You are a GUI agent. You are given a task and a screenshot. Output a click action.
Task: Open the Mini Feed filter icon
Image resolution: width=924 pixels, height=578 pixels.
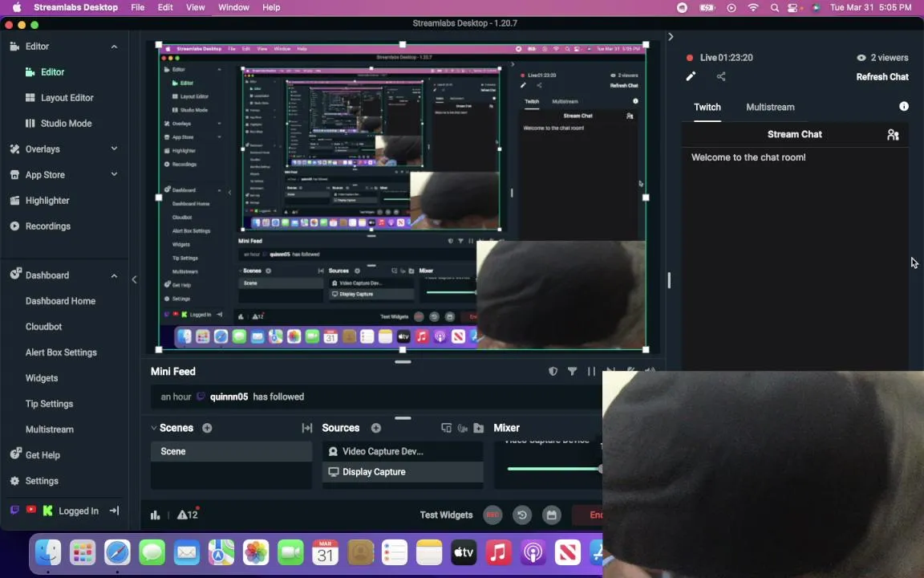pos(572,372)
